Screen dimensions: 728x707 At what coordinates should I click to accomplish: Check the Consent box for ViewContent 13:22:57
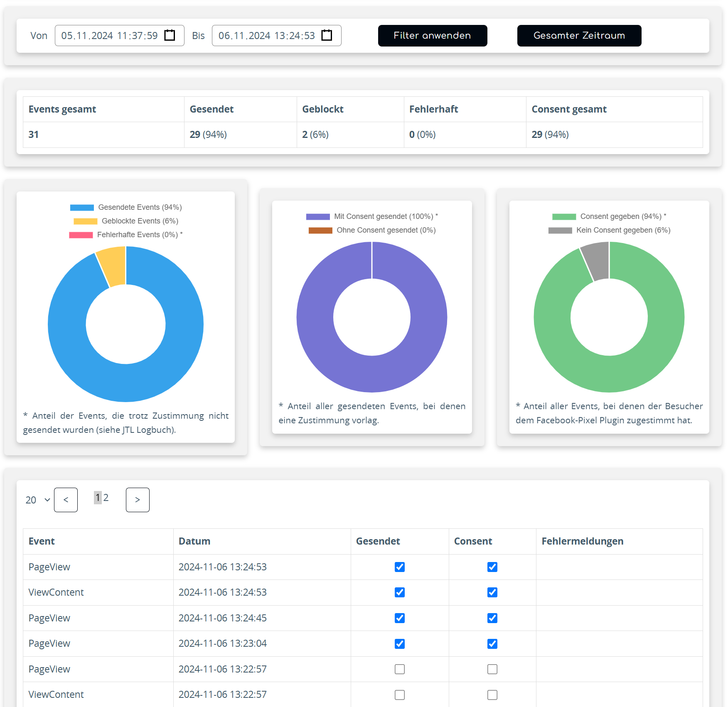coord(492,695)
